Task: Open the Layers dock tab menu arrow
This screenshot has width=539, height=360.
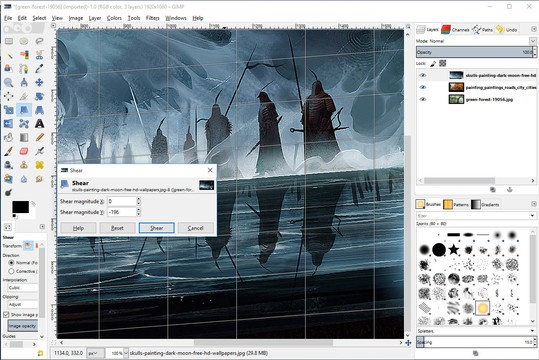Action: pos(534,30)
